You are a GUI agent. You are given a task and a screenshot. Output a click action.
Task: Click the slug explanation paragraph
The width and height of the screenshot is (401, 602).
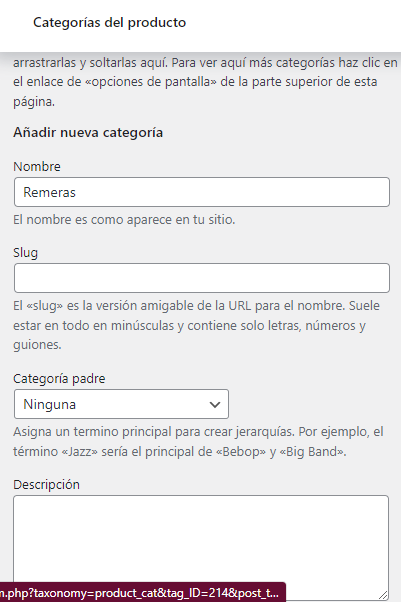[x=196, y=325]
